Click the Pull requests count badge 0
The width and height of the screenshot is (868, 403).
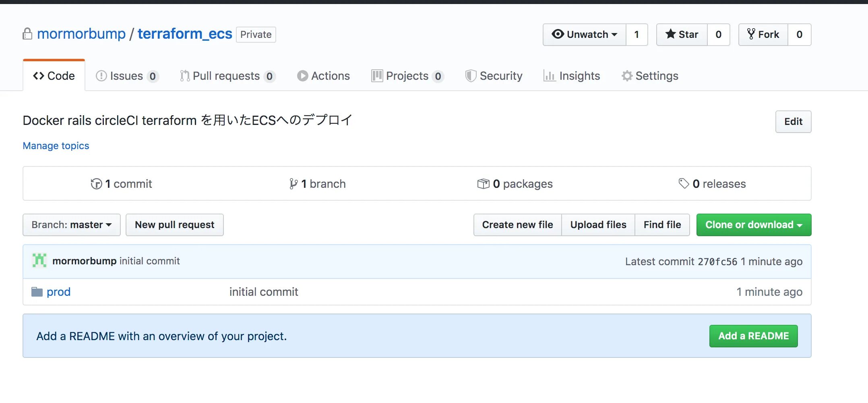pyautogui.click(x=269, y=76)
